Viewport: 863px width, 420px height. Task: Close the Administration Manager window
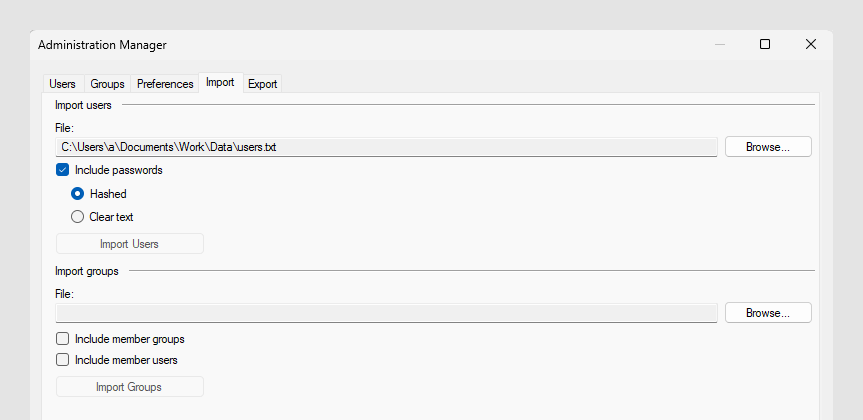point(811,44)
